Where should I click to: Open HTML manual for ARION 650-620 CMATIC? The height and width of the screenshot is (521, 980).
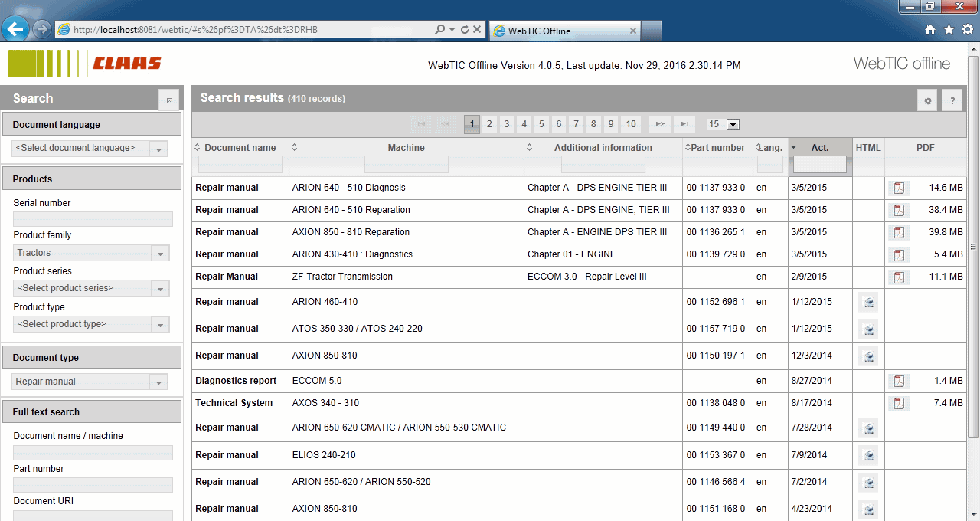pyautogui.click(x=868, y=428)
